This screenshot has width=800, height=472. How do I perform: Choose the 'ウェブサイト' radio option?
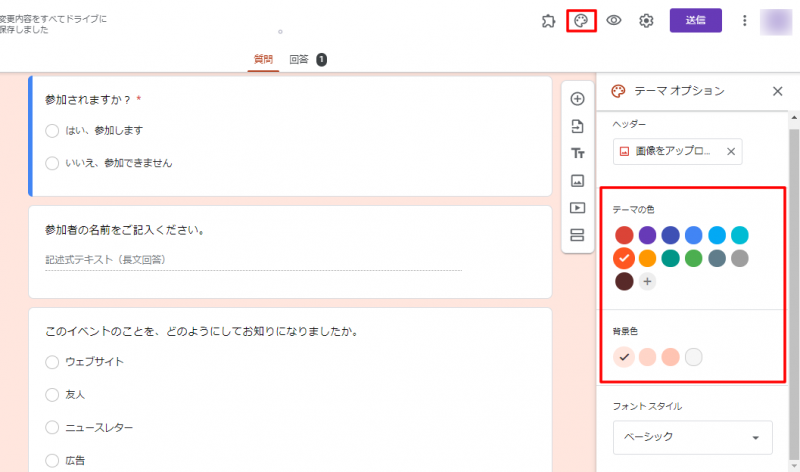point(52,361)
